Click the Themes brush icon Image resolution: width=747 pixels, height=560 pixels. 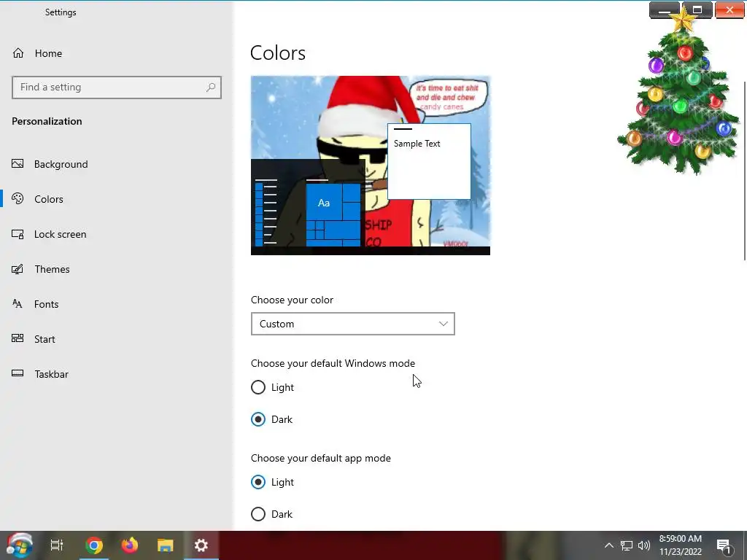pos(18,269)
